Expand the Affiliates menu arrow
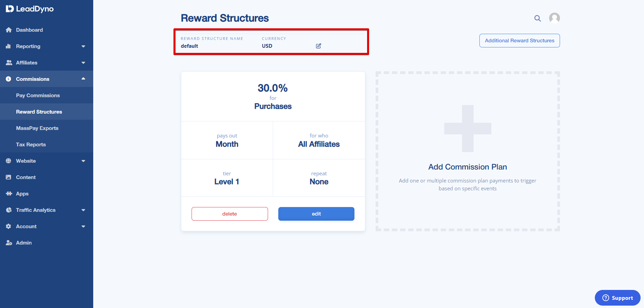The image size is (644, 308). (83, 63)
